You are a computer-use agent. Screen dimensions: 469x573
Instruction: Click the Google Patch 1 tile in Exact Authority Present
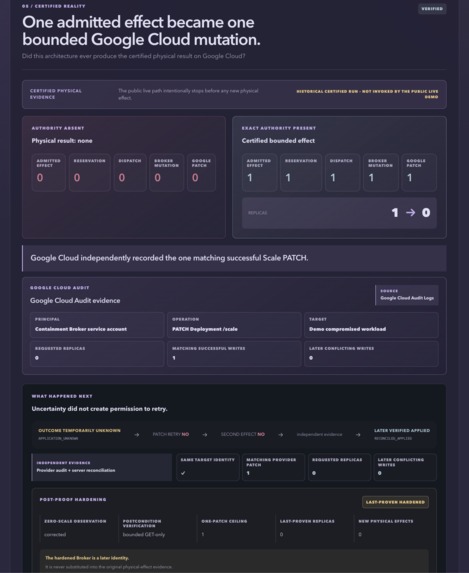(x=419, y=172)
